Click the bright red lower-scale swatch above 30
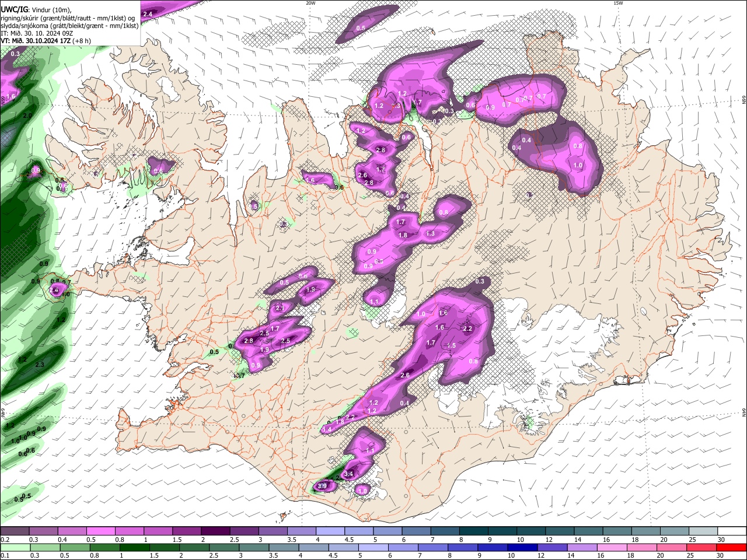This screenshot has width=747, height=560. [x=732, y=547]
